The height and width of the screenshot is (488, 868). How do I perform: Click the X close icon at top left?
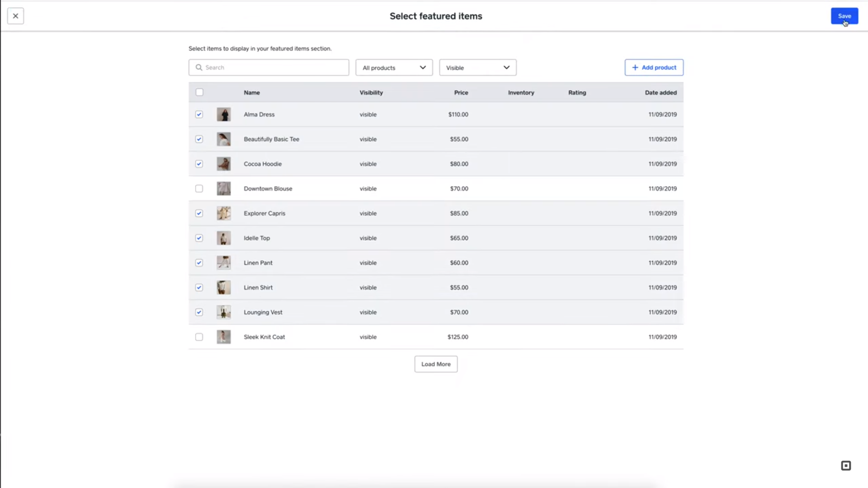click(15, 16)
